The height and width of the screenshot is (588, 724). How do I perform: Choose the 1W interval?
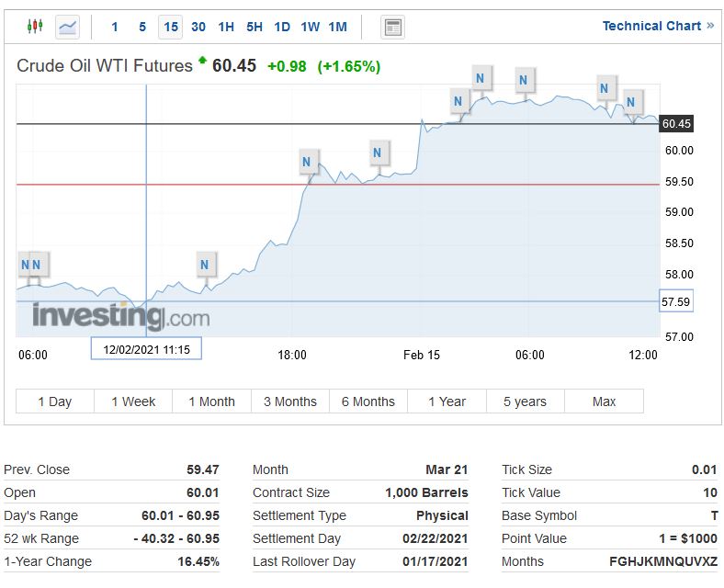tap(311, 27)
